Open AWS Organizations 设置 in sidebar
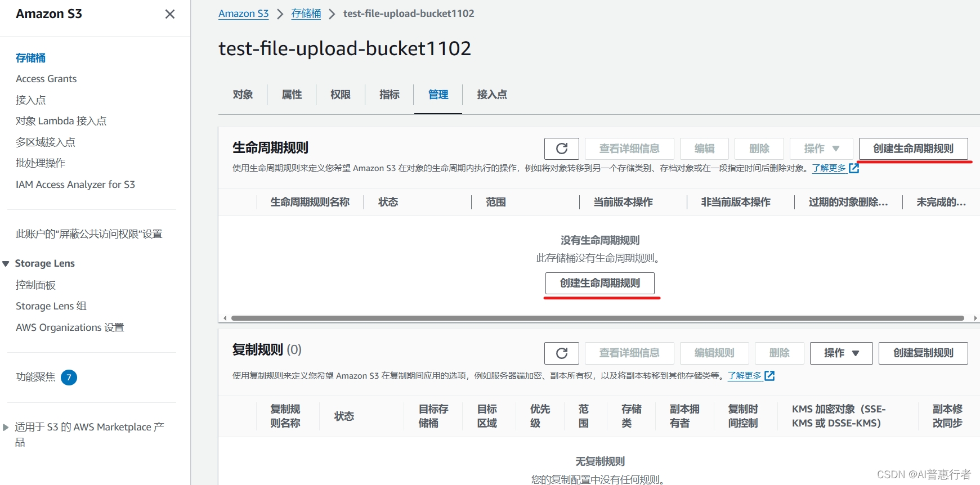Screen dimensions: 980x485 click(70, 327)
